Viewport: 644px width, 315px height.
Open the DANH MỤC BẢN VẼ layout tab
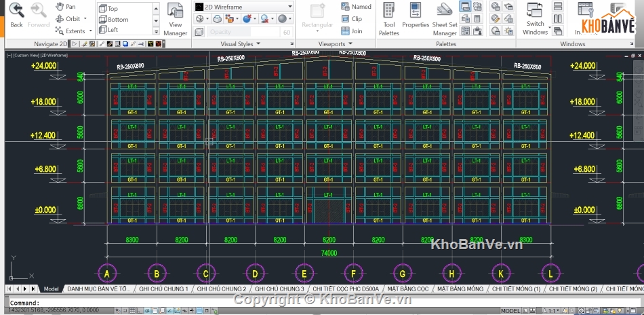pos(98,289)
